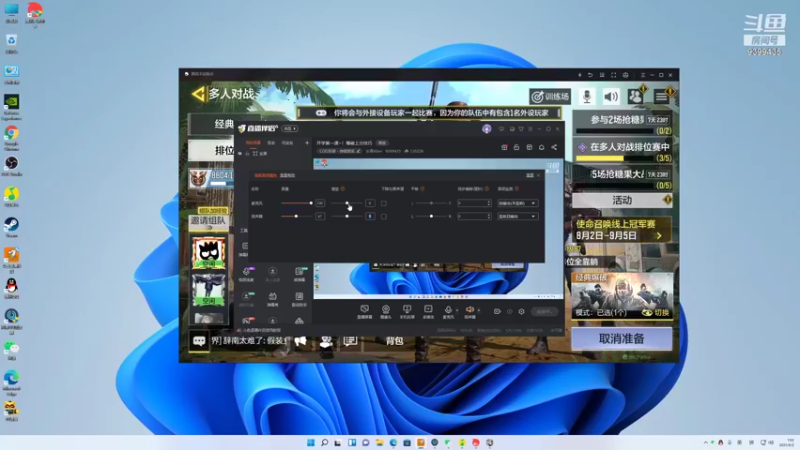This screenshot has height=450, width=800.
Task: Open the 训练场 training ground button
Action: pyautogui.click(x=550, y=96)
